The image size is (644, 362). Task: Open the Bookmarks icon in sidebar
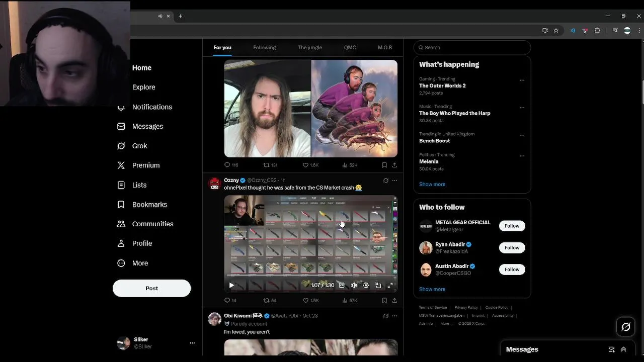point(121,205)
